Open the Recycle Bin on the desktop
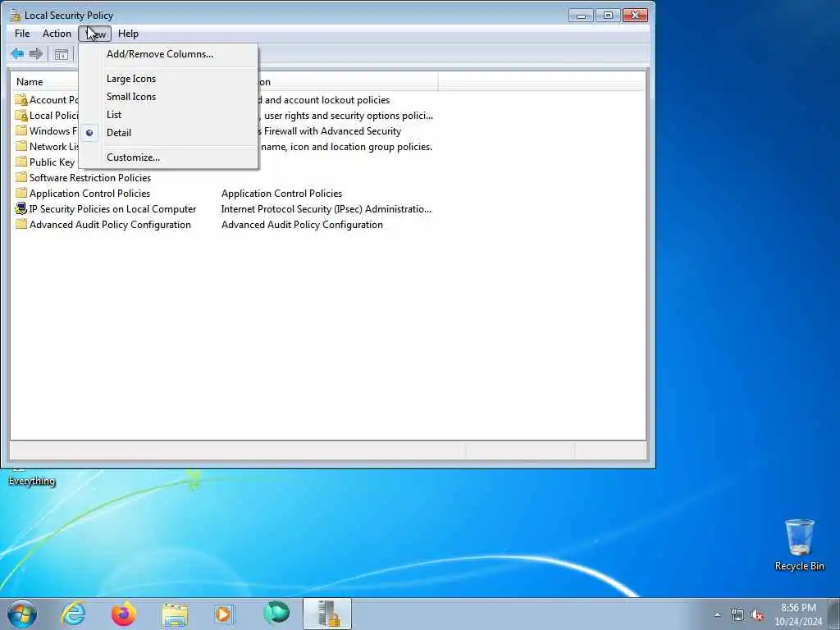Screen dimensions: 840x630 click(x=799, y=545)
